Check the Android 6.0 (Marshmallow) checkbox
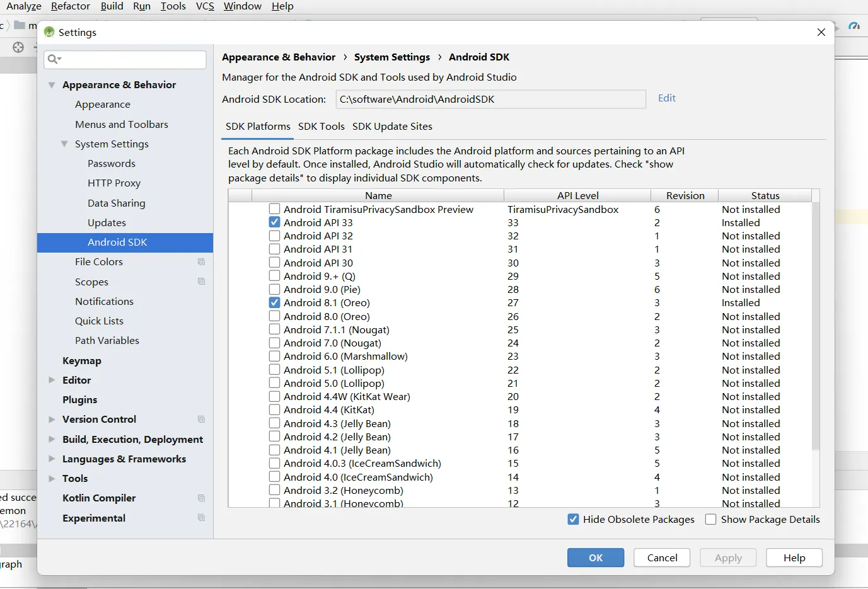Viewport: 868px width, 589px height. coord(274,356)
